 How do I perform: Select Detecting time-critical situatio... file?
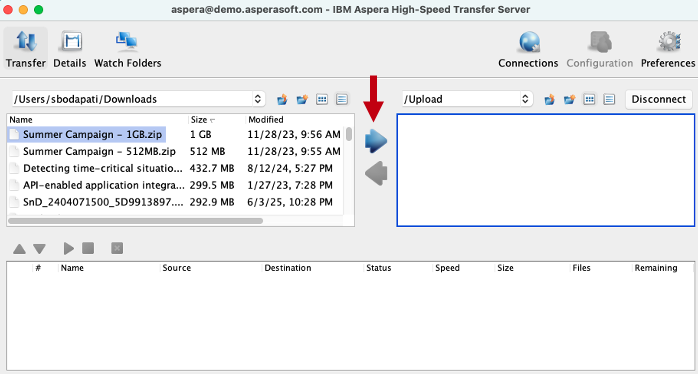102,168
